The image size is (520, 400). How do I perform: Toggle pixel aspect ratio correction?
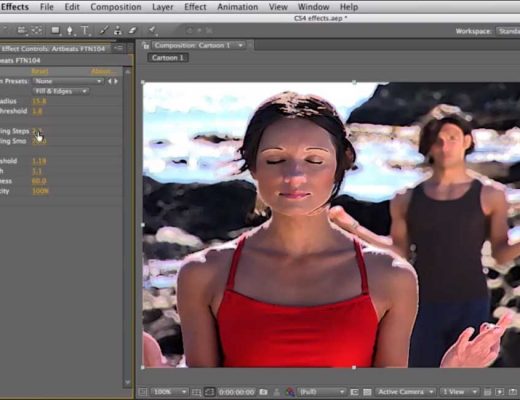pos(487,392)
